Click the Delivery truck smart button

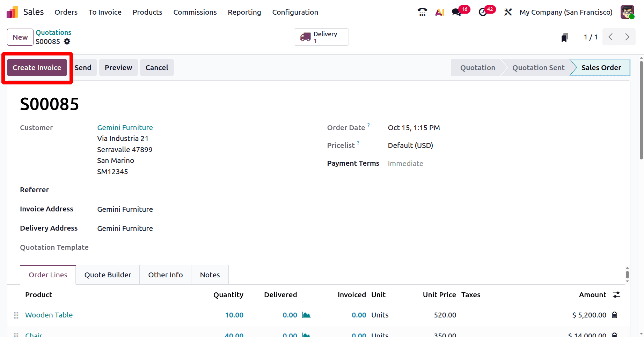(x=321, y=37)
